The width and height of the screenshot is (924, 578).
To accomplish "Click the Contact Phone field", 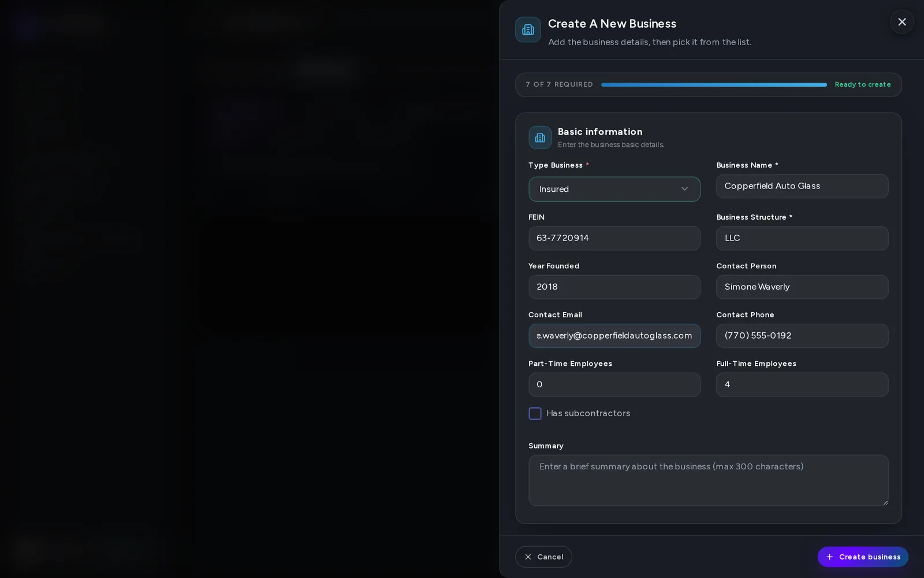I will tap(802, 336).
